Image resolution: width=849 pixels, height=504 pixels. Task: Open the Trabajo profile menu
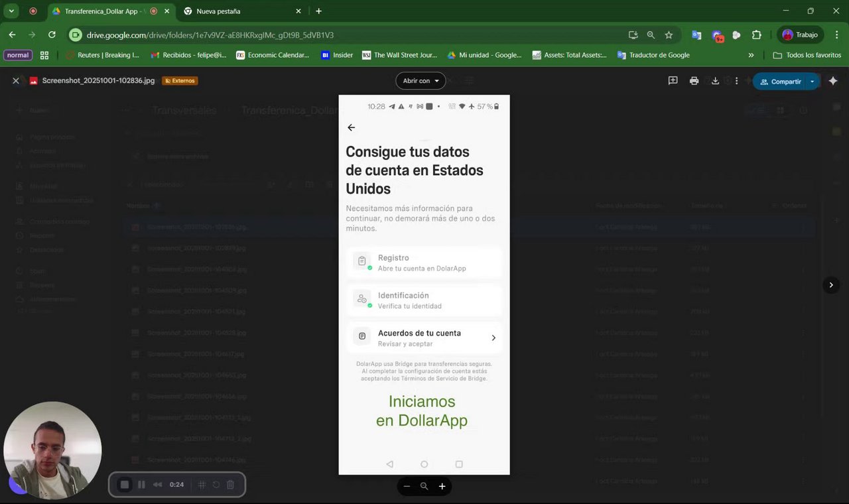coord(800,34)
